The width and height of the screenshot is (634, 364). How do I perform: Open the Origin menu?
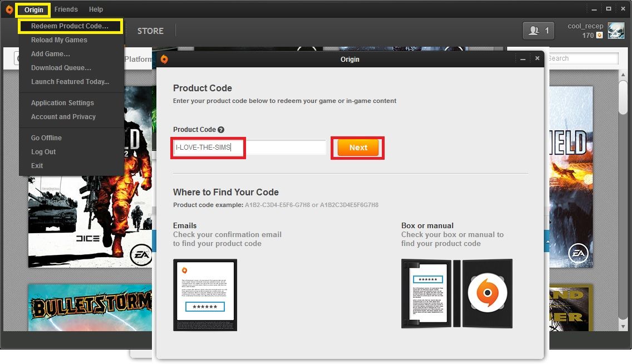click(x=33, y=9)
